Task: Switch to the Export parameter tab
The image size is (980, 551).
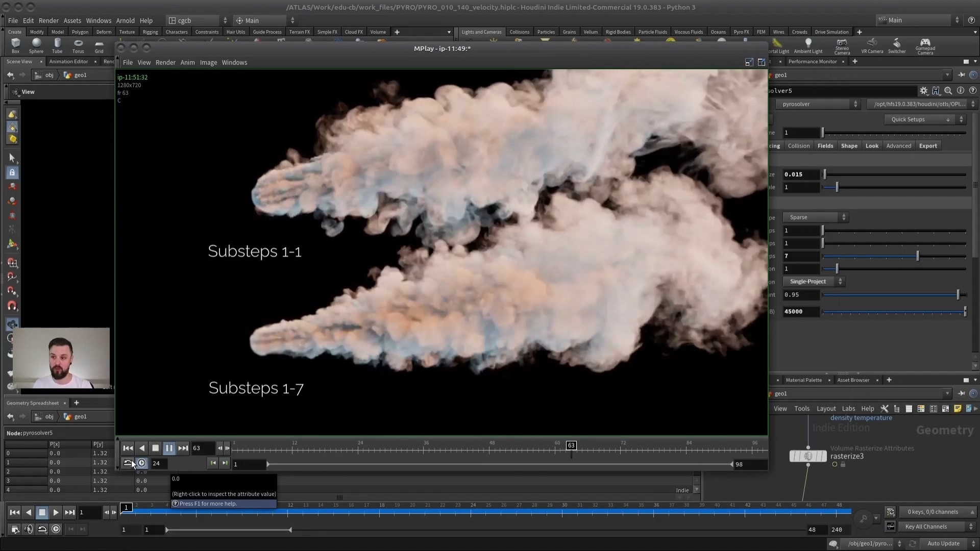Action: pos(928,146)
